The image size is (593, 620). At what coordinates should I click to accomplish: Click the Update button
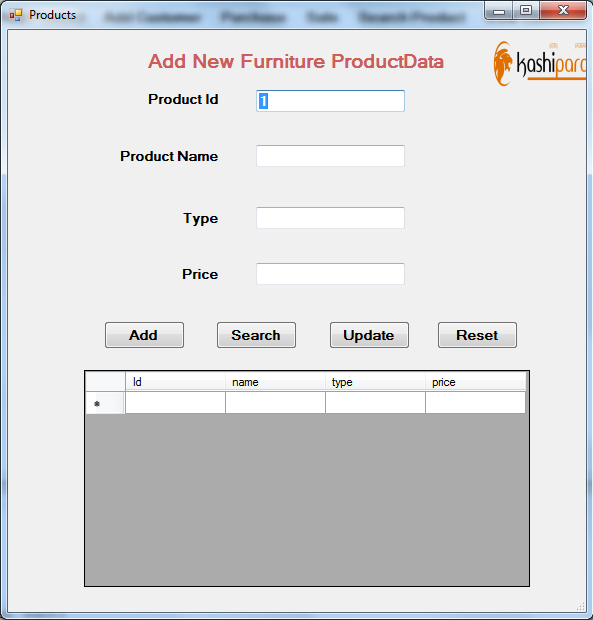(x=369, y=335)
